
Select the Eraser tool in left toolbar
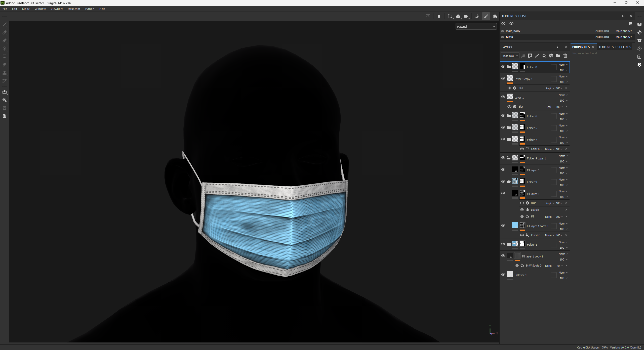(5, 32)
